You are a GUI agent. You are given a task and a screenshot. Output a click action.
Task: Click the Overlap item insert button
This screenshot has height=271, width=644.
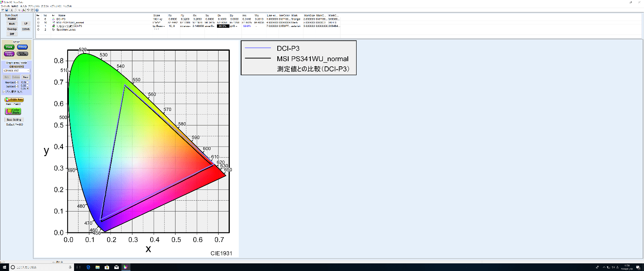(12, 29)
